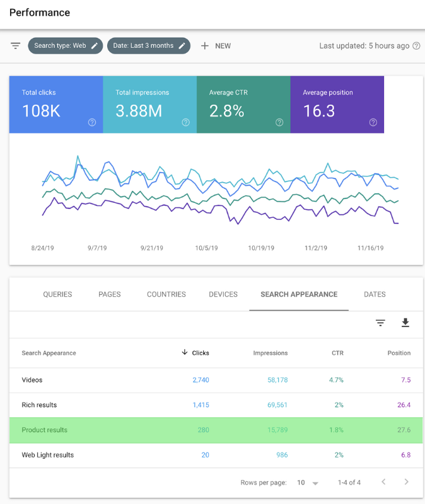
Task: Switch to the DEVICES tab
Action: point(223,294)
